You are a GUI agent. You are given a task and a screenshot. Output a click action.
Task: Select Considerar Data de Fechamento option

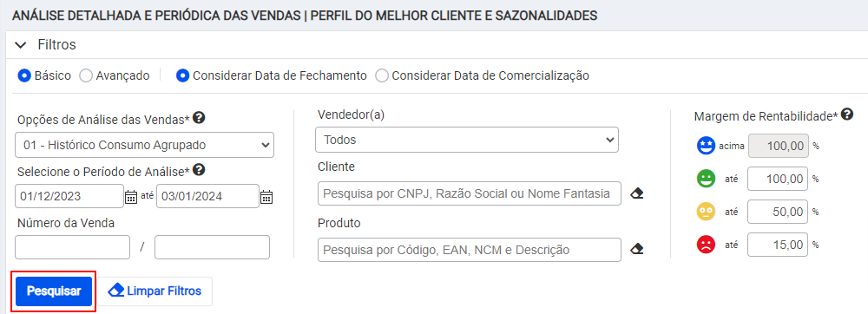point(182,75)
